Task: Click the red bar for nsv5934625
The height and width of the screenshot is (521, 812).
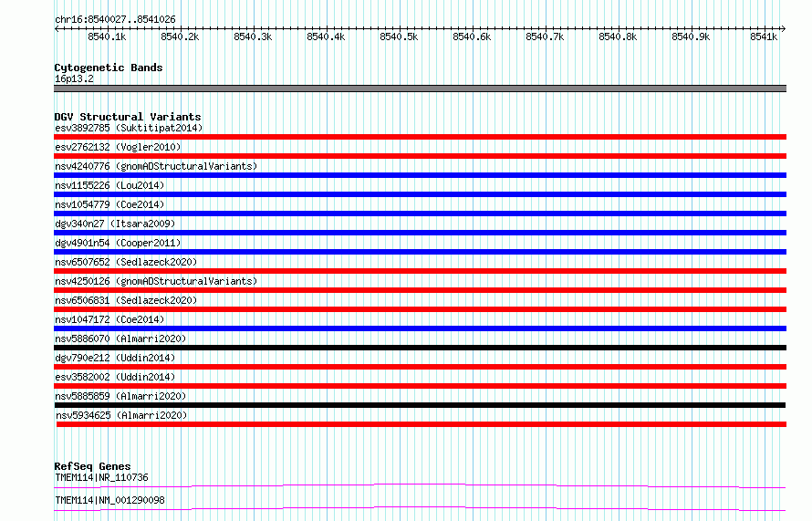Action: coord(422,424)
